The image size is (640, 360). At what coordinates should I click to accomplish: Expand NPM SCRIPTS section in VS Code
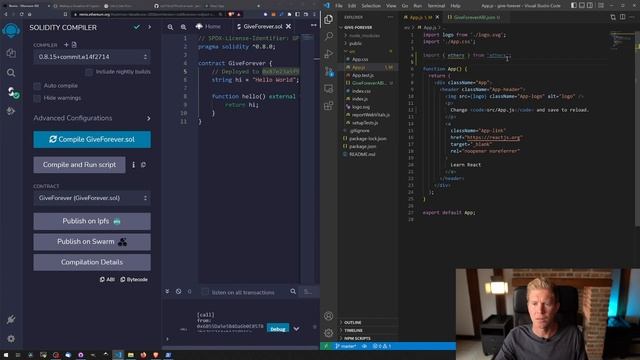click(x=357, y=338)
